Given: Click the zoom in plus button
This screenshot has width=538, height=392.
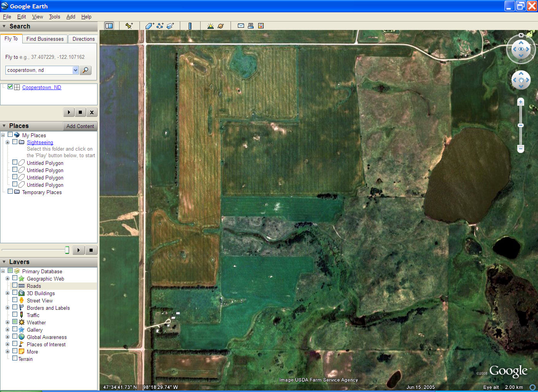Looking at the screenshot, I should pos(521,102).
